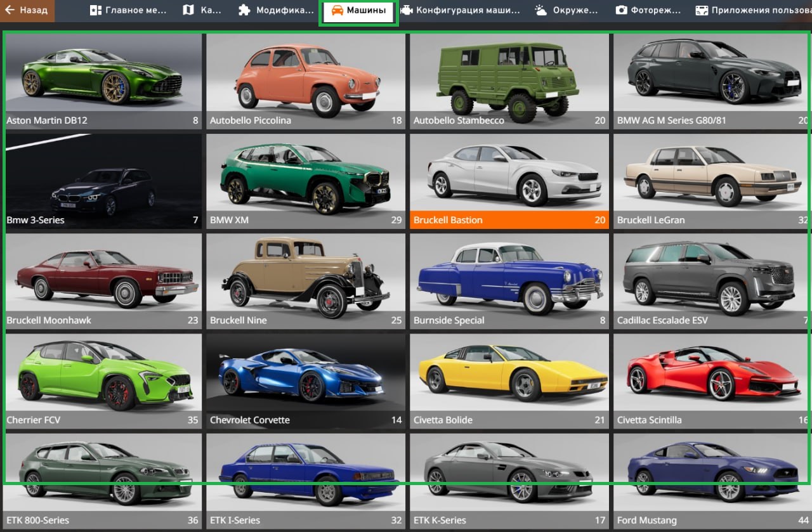Select the blue ETK I-Series

(x=306, y=481)
